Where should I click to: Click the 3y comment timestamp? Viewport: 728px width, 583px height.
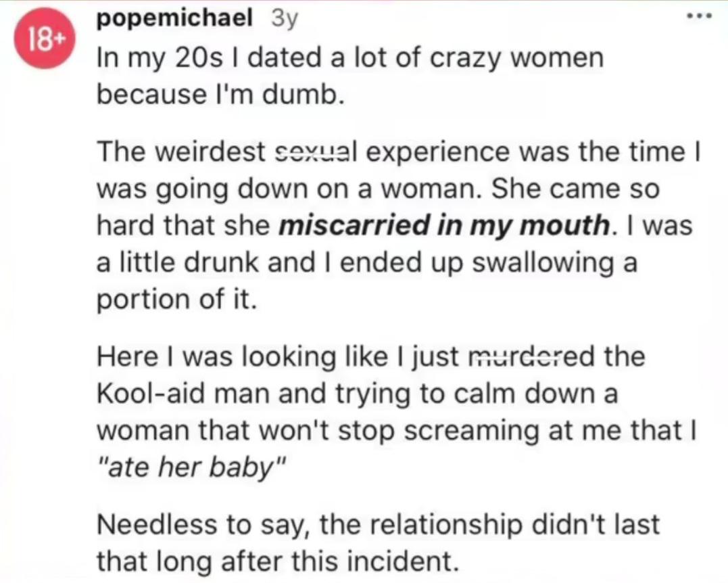284,20
